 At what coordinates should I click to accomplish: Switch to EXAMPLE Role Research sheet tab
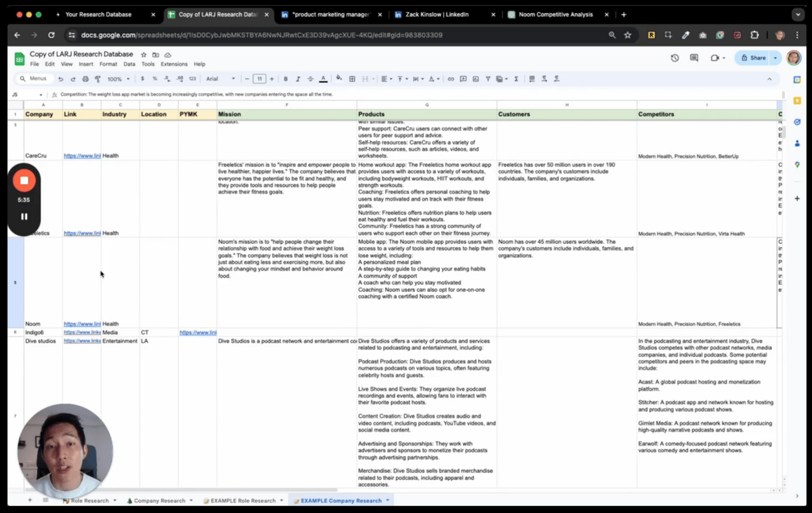tap(243, 500)
